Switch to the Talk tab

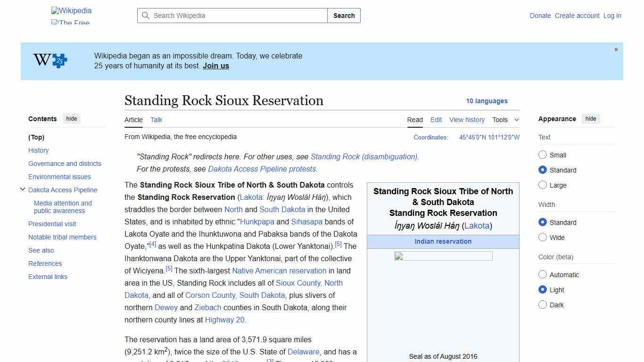click(156, 120)
